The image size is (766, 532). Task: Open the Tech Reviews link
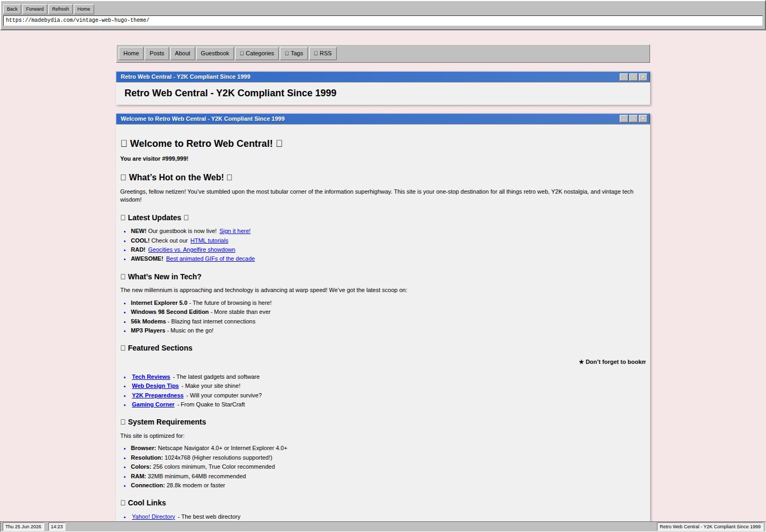151,377
